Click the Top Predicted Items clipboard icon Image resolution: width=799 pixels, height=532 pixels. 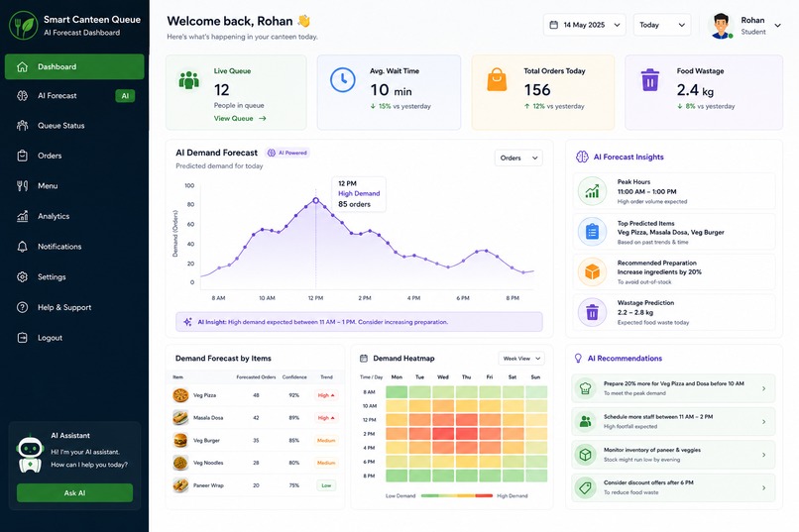[592, 231]
